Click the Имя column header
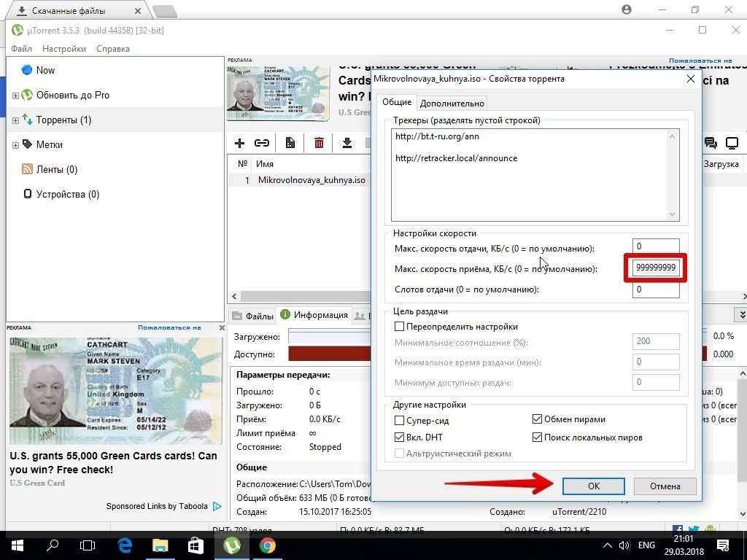The height and width of the screenshot is (560, 747). (x=264, y=164)
